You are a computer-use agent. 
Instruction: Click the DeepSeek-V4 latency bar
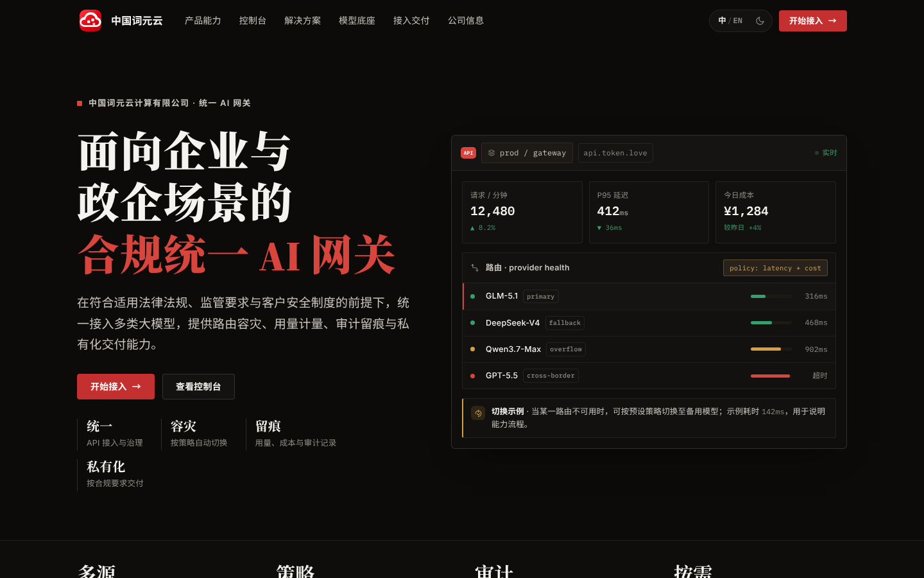771,322
